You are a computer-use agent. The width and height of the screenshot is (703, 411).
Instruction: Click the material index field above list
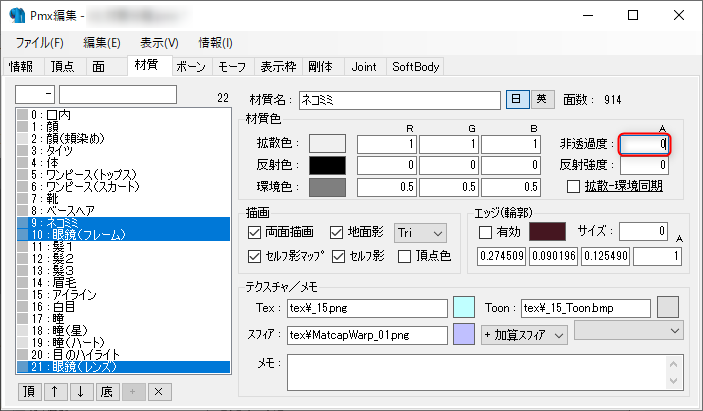[35, 95]
